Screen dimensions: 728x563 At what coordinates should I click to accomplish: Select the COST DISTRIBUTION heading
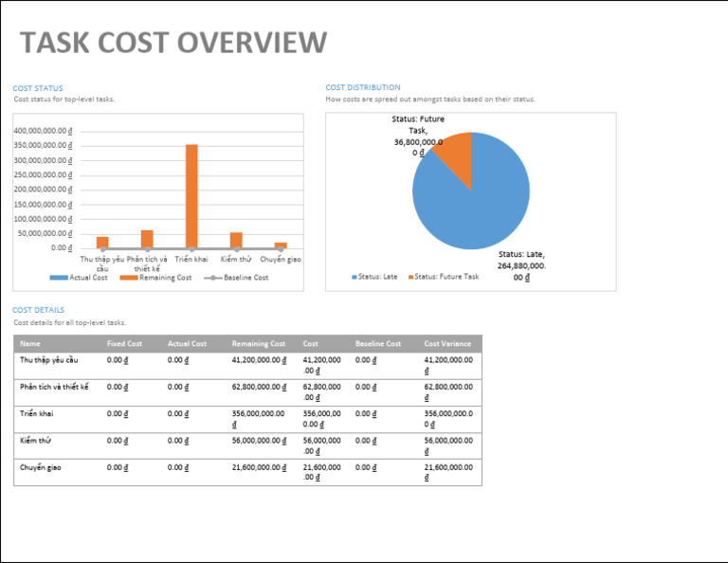pyautogui.click(x=363, y=87)
